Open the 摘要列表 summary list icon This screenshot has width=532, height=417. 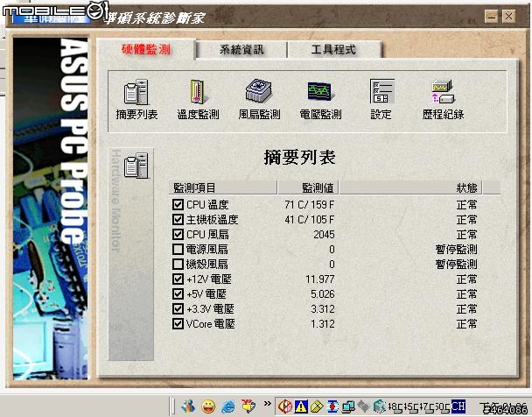coord(136,99)
